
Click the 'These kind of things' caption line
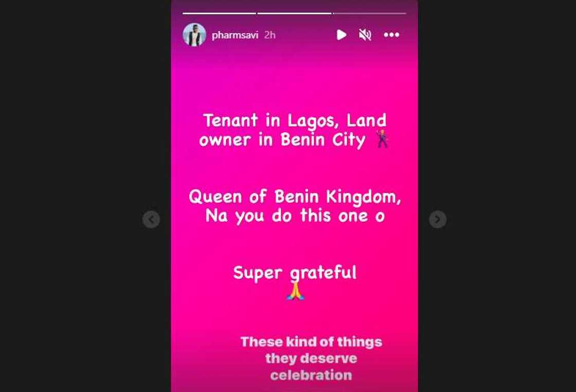click(x=311, y=342)
